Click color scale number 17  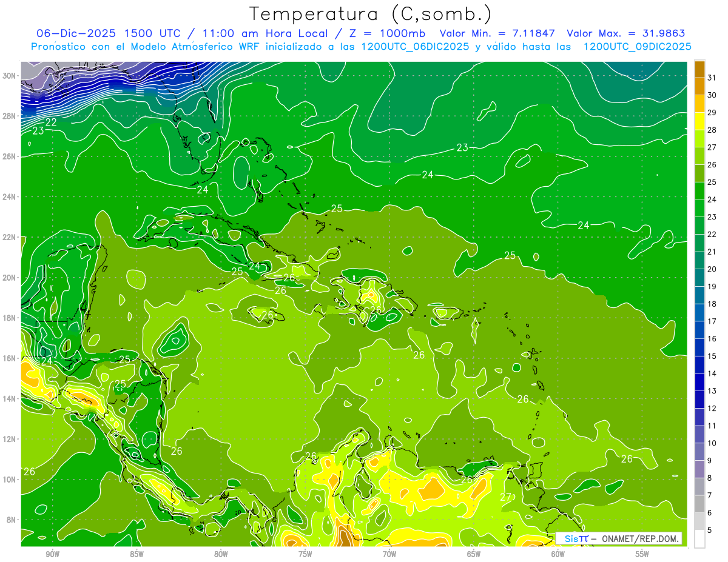(x=712, y=321)
